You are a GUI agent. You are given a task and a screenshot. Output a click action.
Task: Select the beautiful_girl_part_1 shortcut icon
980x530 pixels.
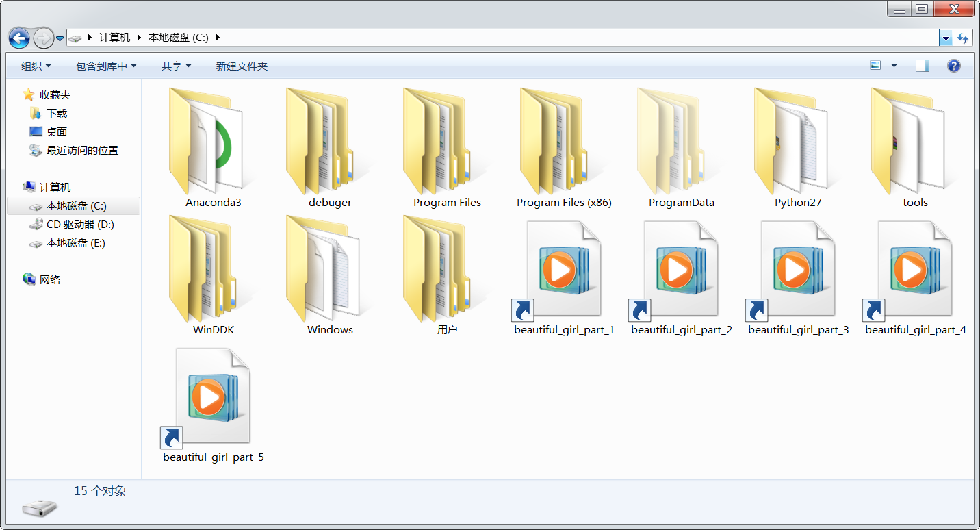557,270
